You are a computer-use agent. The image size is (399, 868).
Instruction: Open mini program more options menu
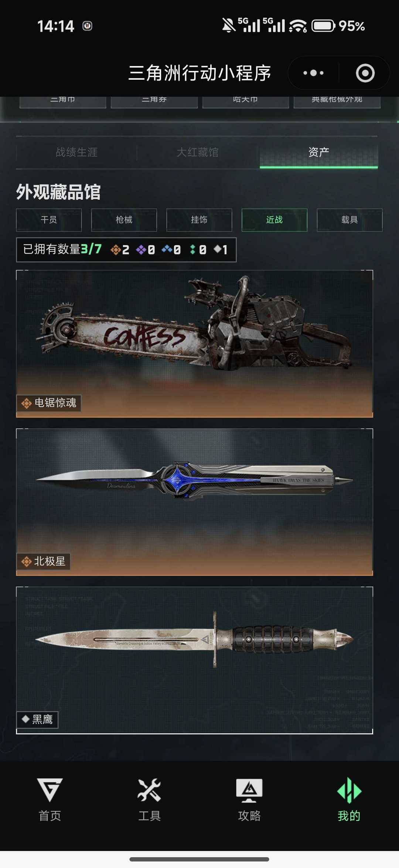coord(313,73)
